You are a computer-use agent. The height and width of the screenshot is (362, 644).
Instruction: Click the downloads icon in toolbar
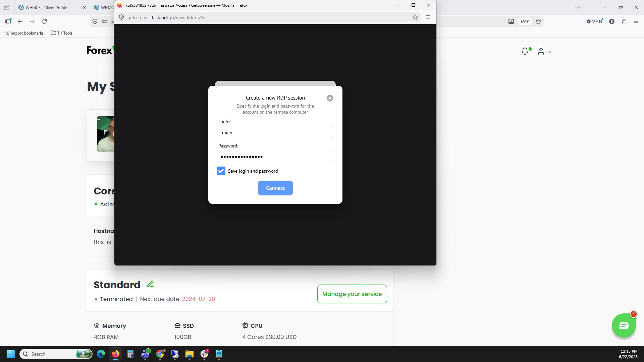point(511,21)
